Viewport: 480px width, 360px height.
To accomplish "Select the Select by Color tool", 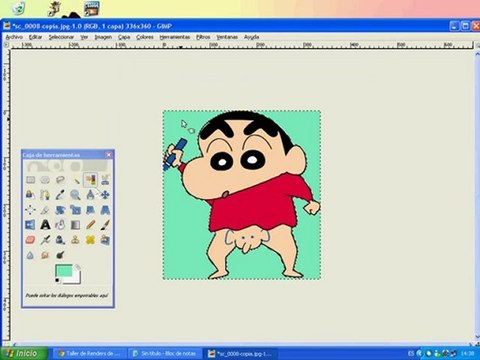I will click(x=90, y=180).
